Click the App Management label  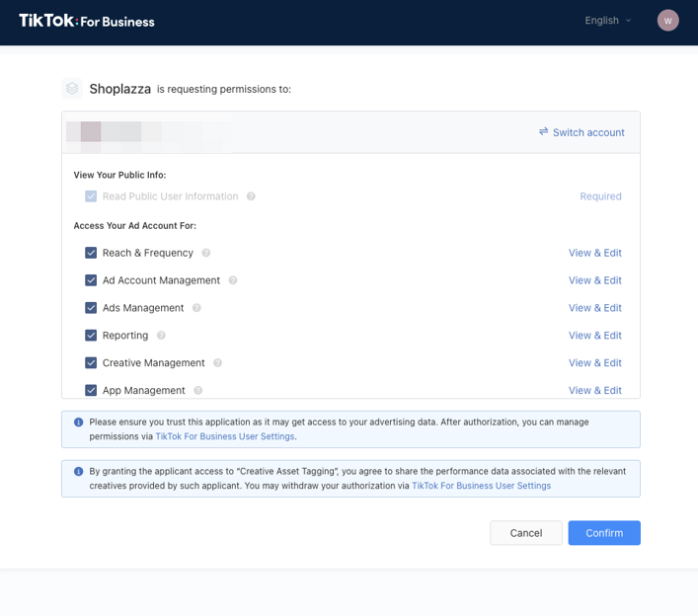(143, 390)
